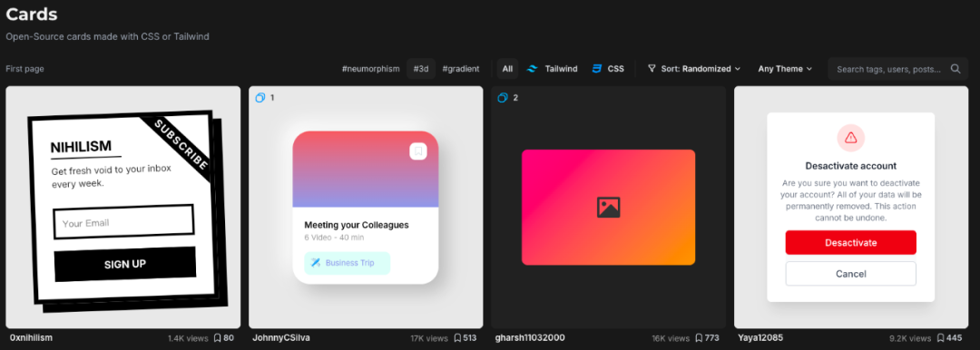Viewport: 980px width, 350px height.
Task: Click the bookmark icon beside 80 saves
Action: click(218, 338)
